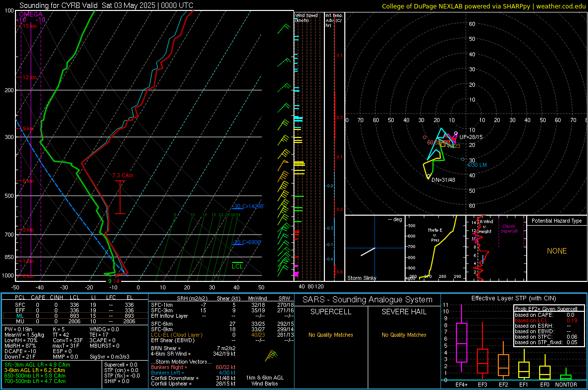This screenshot has width=588, height=390.
Task: Click the 850-500mb LR = 5.8 C/km line
Action: click(35, 376)
